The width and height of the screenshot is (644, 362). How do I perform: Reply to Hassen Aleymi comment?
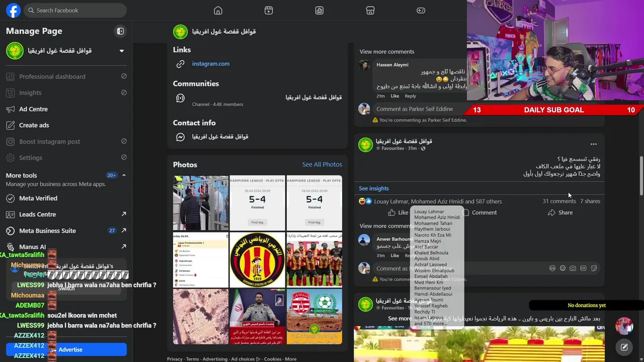click(411, 96)
